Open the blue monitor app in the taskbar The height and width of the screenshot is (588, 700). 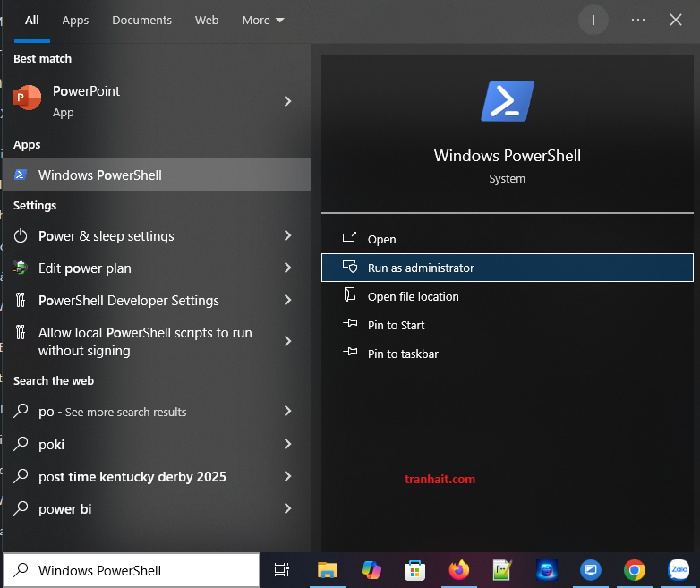click(x=591, y=570)
